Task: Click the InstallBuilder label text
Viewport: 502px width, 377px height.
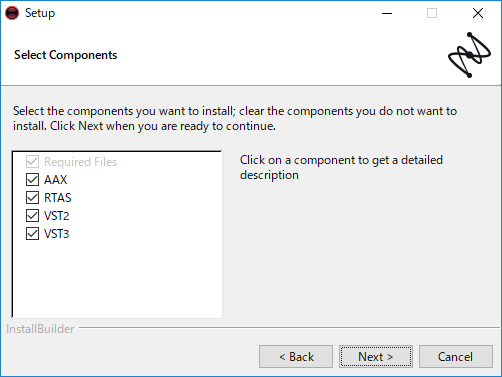Action: tap(40, 329)
